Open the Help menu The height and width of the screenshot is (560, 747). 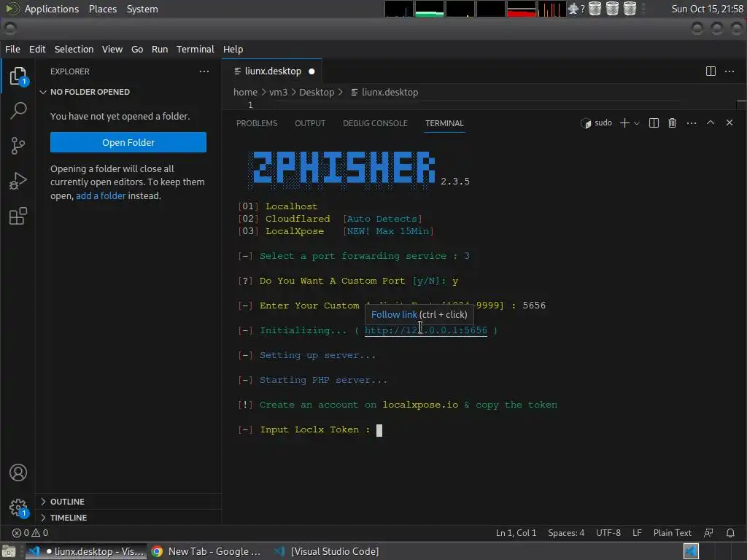pos(233,49)
